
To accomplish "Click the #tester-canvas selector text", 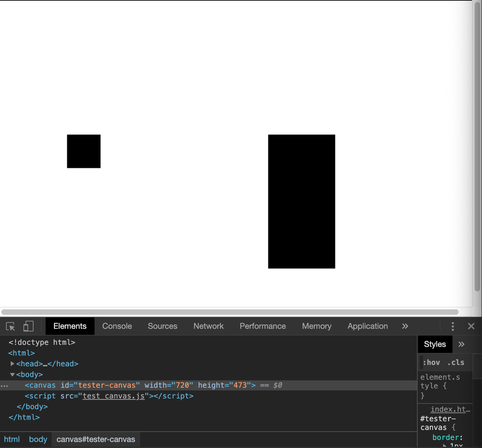I will coord(438,423).
